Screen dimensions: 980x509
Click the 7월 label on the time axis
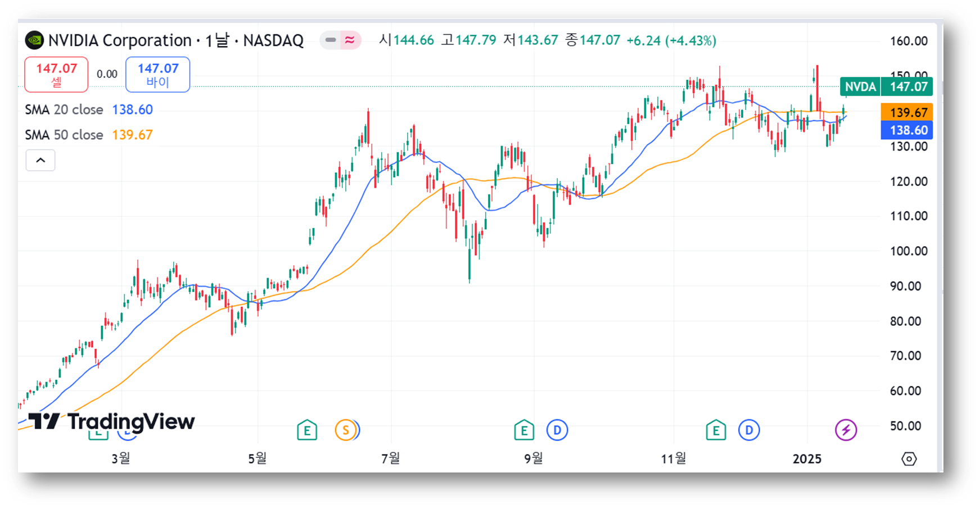[391, 458]
